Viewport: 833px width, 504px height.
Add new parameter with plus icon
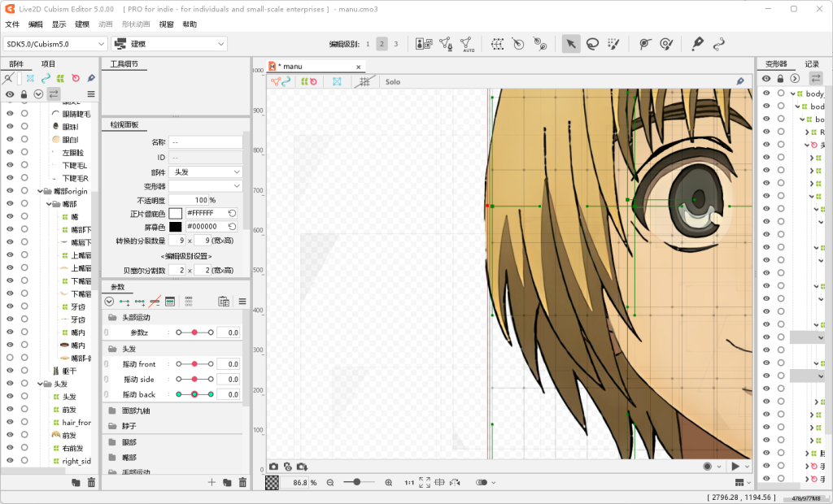coord(212,482)
